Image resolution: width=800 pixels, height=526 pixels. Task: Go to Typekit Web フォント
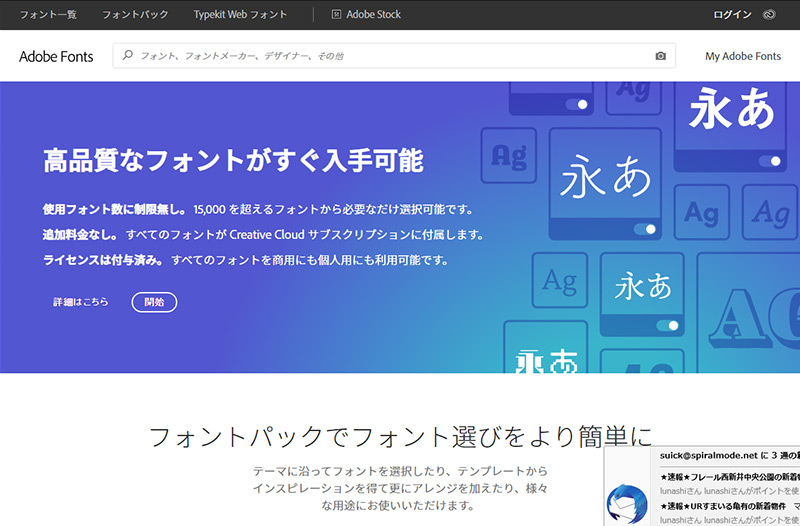coord(240,14)
